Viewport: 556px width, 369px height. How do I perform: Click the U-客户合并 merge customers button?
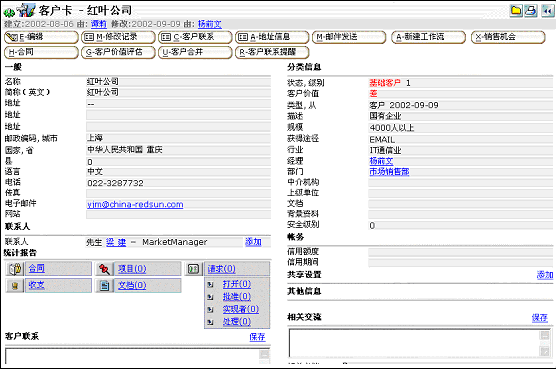click(x=195, y=52)
